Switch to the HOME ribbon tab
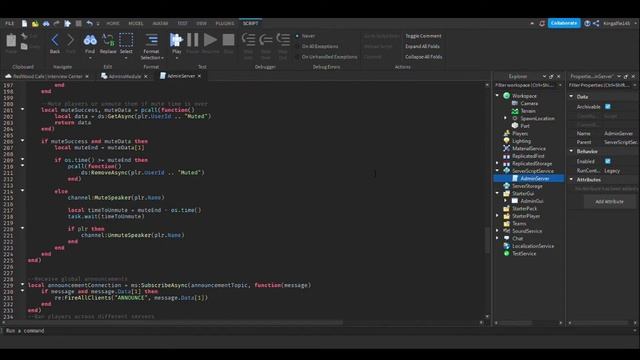 click(x=113, y=24)
